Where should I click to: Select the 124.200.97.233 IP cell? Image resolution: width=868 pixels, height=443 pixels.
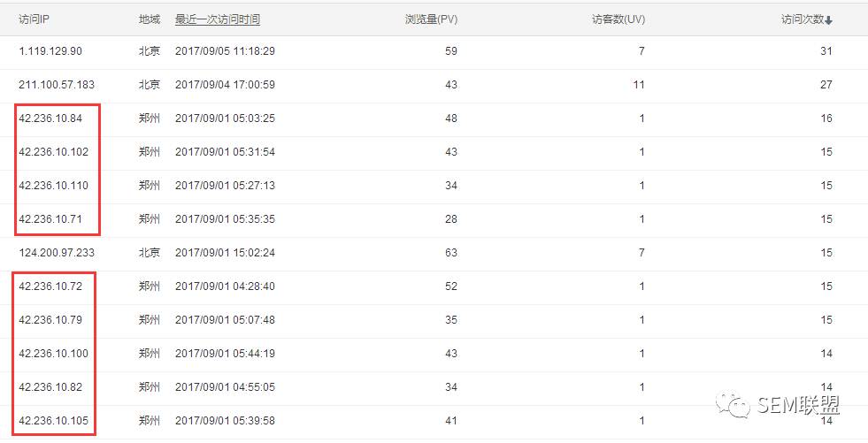tap(57, 253)
